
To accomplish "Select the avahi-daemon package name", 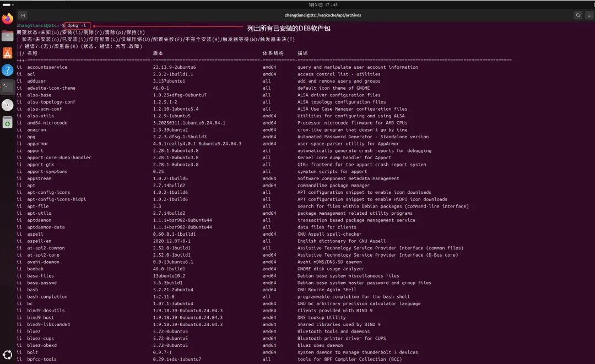I will [x=44, y=262].
